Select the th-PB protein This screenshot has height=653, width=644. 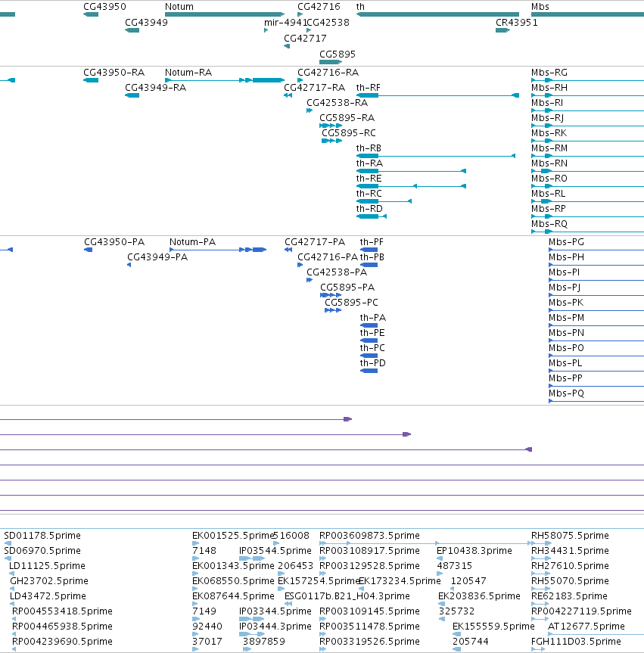(369, 265)
